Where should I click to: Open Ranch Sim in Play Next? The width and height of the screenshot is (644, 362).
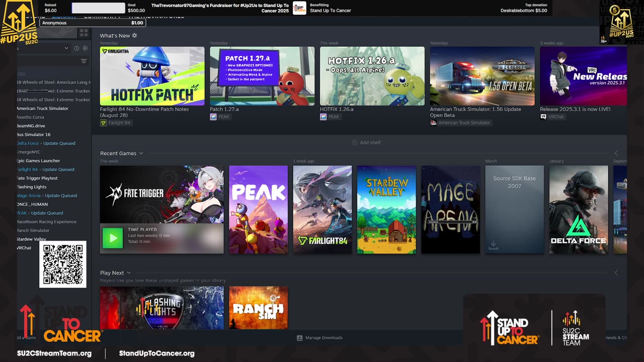[259, 308]
